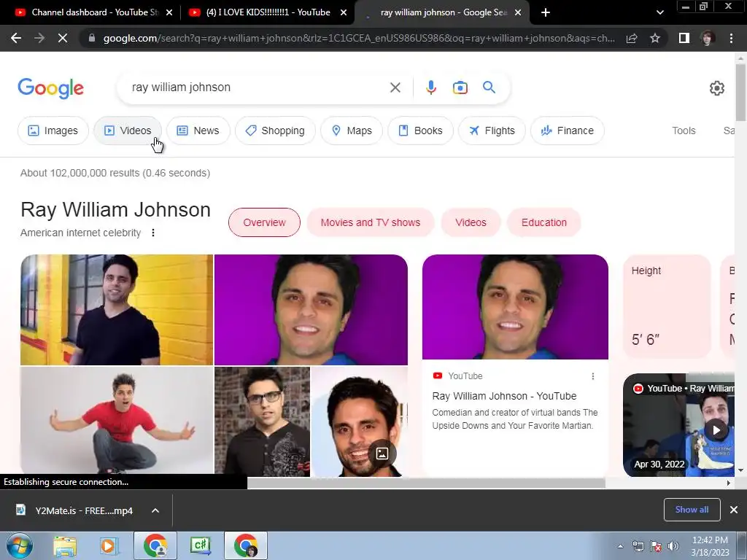Filter results by Images

53,131
